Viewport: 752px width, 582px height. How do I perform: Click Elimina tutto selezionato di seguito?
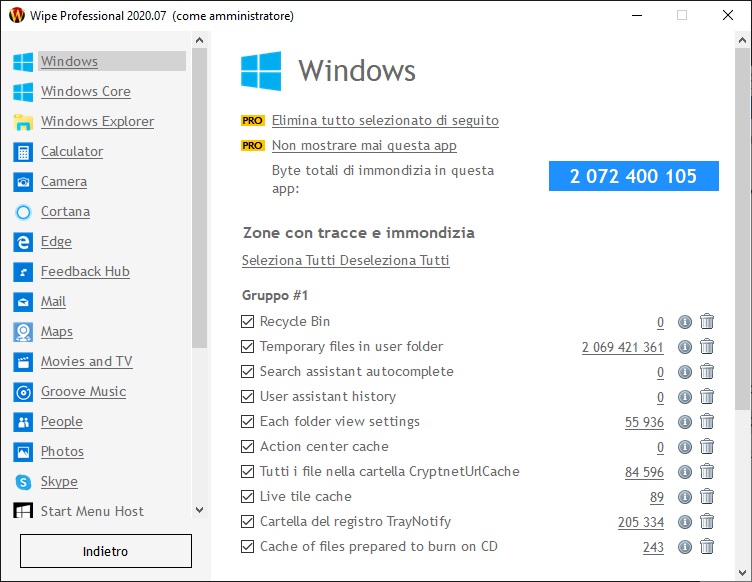tap(385, 120)
